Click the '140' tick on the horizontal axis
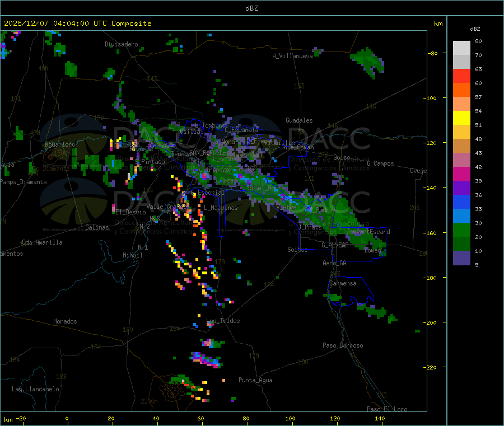 tap(380, 418)
